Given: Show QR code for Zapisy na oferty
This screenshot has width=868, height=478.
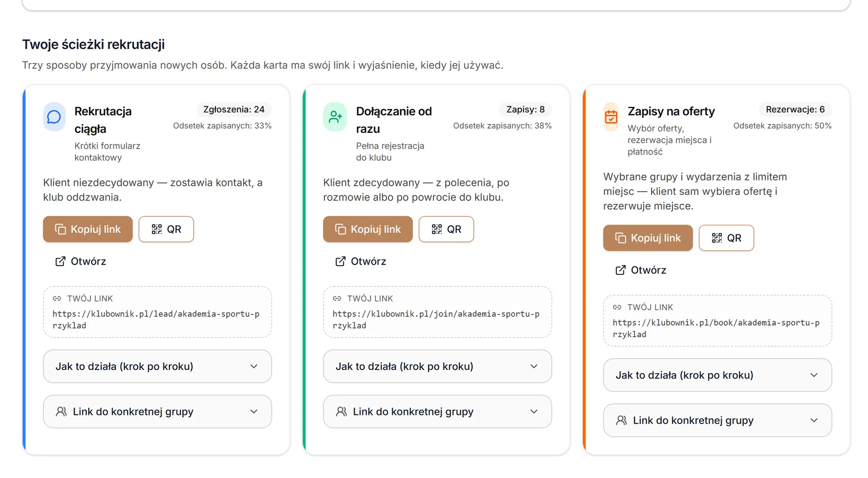Looking at the screenshot, I should point(726,238).
